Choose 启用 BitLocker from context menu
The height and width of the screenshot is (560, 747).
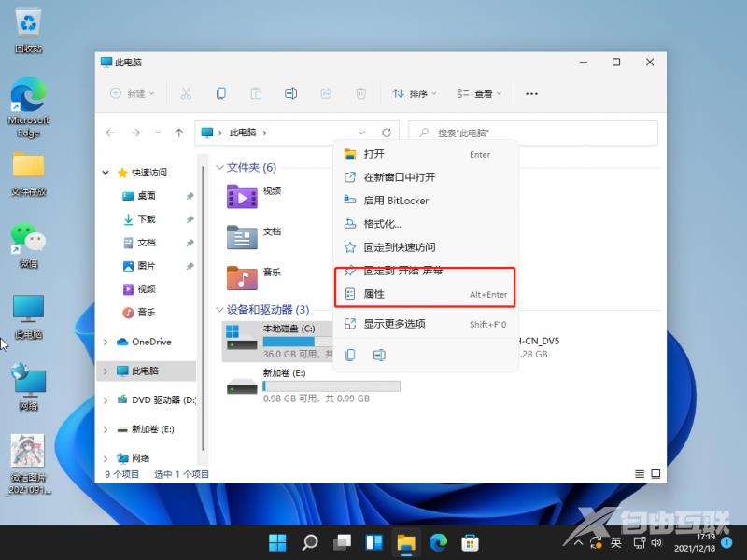(x=426, y=201)
